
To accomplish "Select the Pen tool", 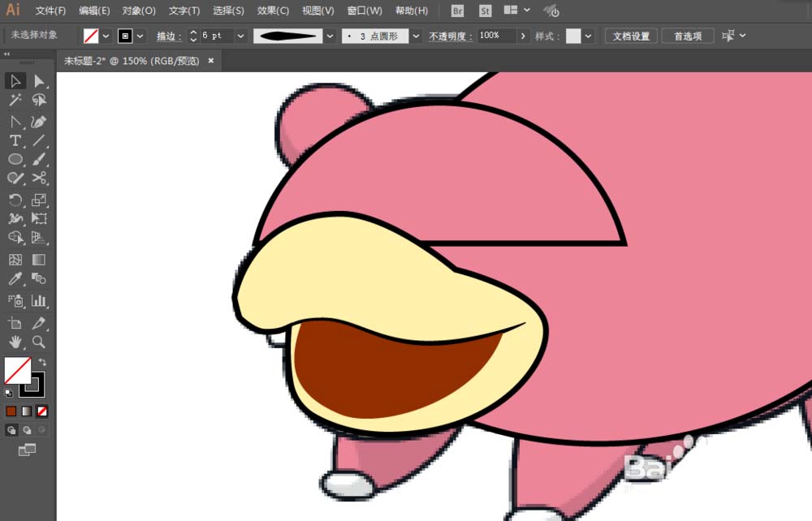I will point(39,122).
